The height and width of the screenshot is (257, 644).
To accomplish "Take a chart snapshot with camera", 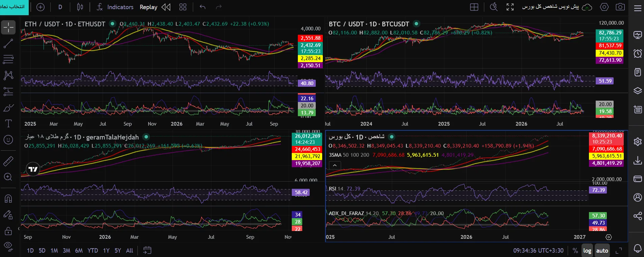I will [x=620, y=7].
